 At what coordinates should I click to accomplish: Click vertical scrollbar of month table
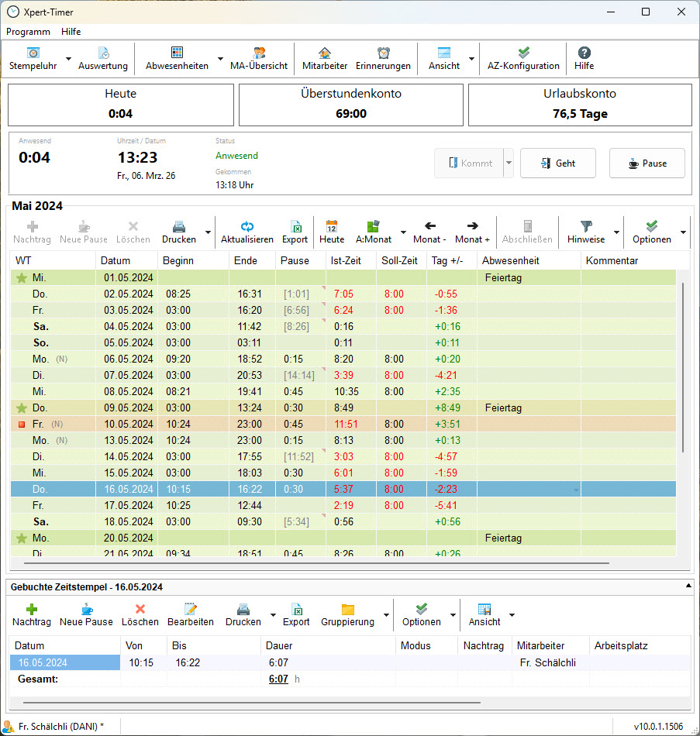point(683,367)
